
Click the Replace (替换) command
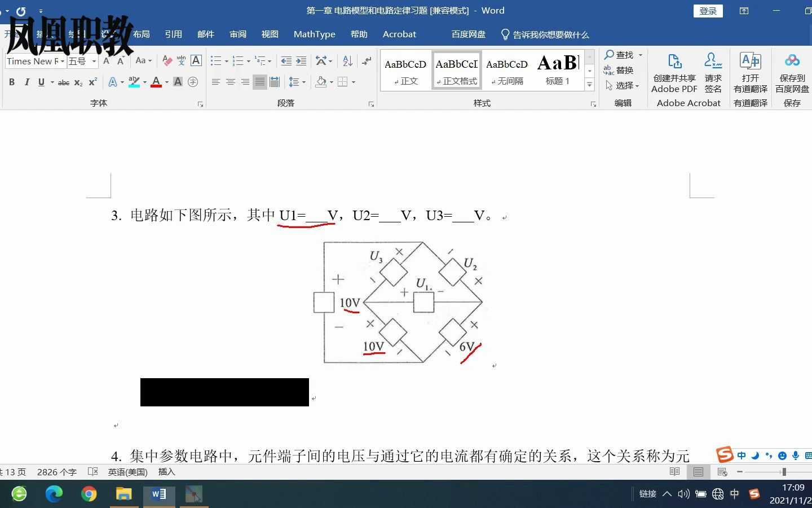619,70
